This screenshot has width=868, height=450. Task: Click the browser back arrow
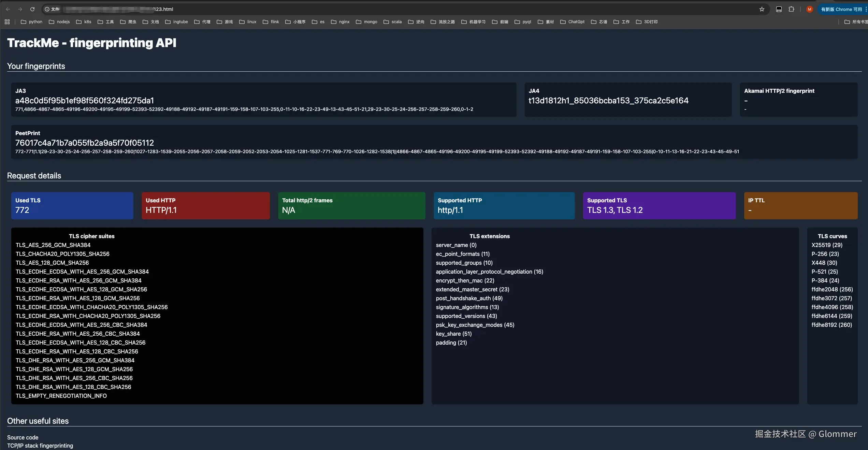pyautogui.click(x=8, y=9)
